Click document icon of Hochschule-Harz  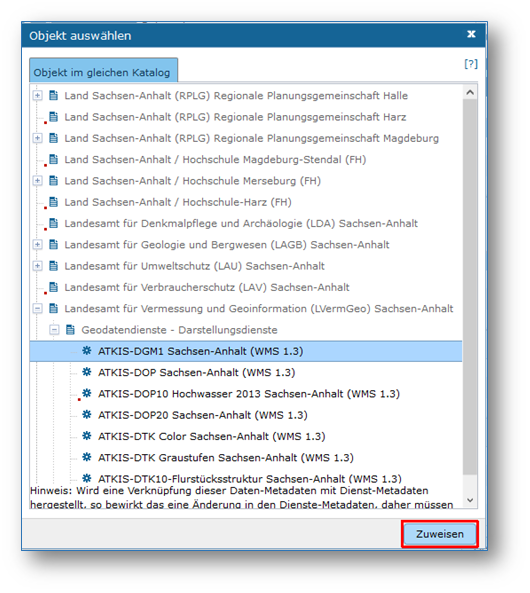(54, 202)
